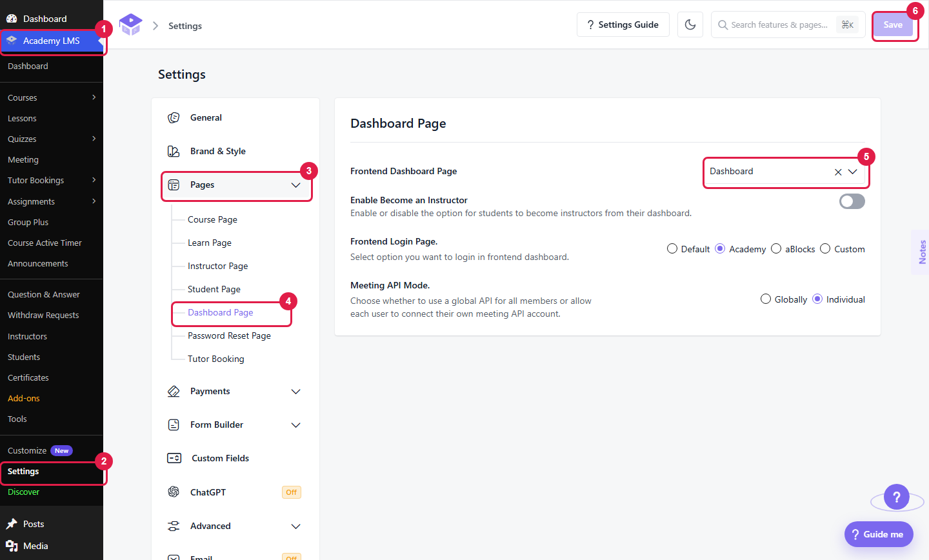Click the Guide me button
929x560 pixels.
[879, 534]
